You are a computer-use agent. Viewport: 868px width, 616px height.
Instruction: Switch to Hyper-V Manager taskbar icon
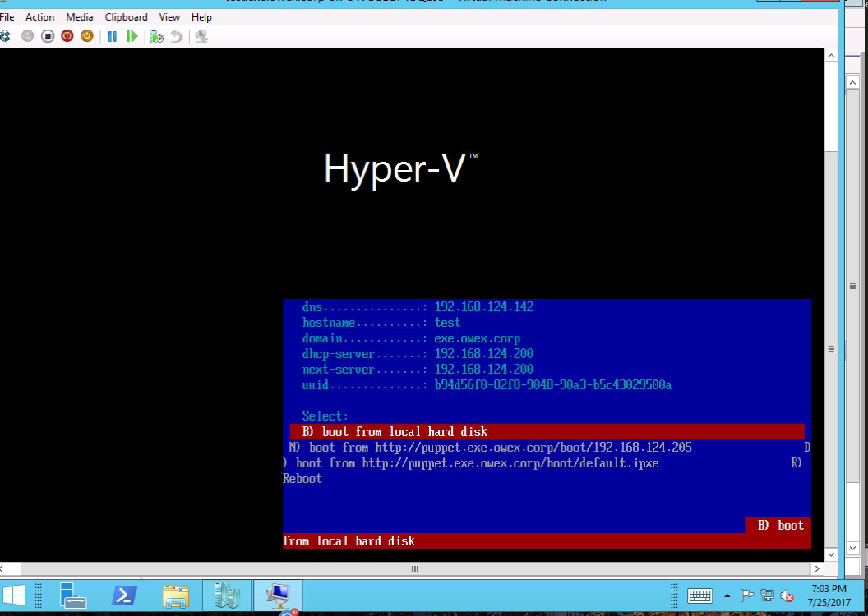pos(227,595)
